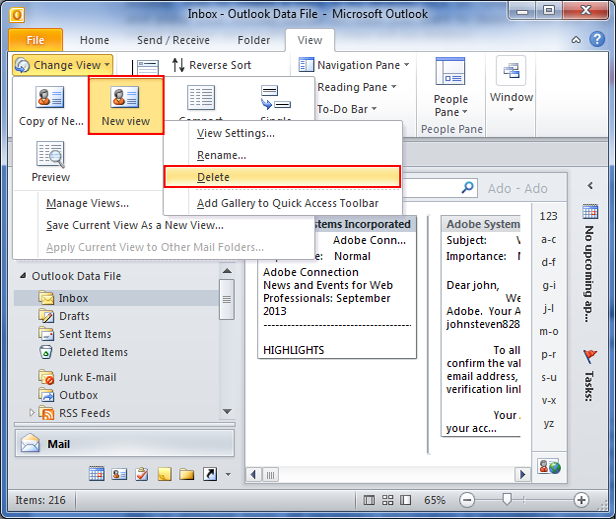
Task: Click the zoom out minus button
Action: coord(467,500)
